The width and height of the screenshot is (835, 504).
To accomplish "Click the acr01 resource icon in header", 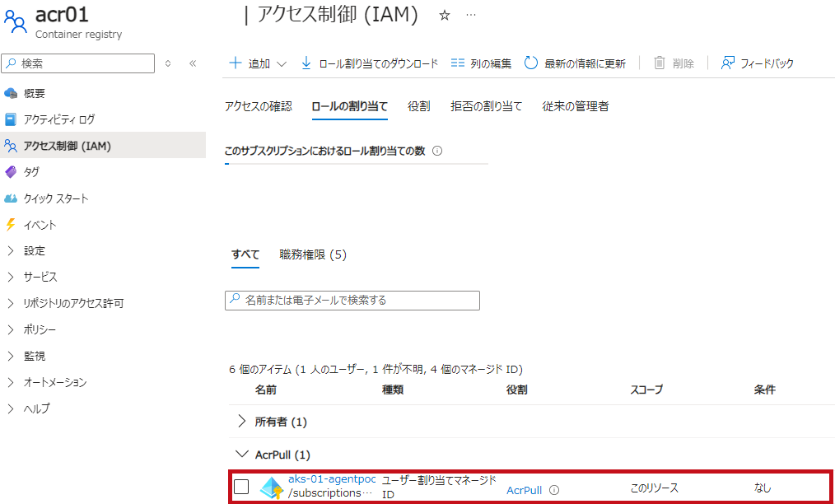I will [x=15, y=21].
